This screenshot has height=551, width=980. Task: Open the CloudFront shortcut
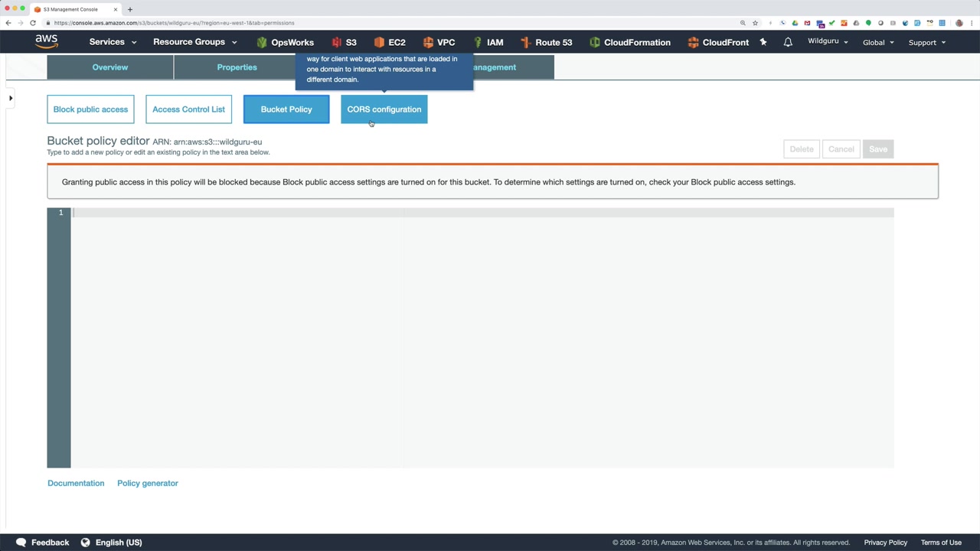717,42
